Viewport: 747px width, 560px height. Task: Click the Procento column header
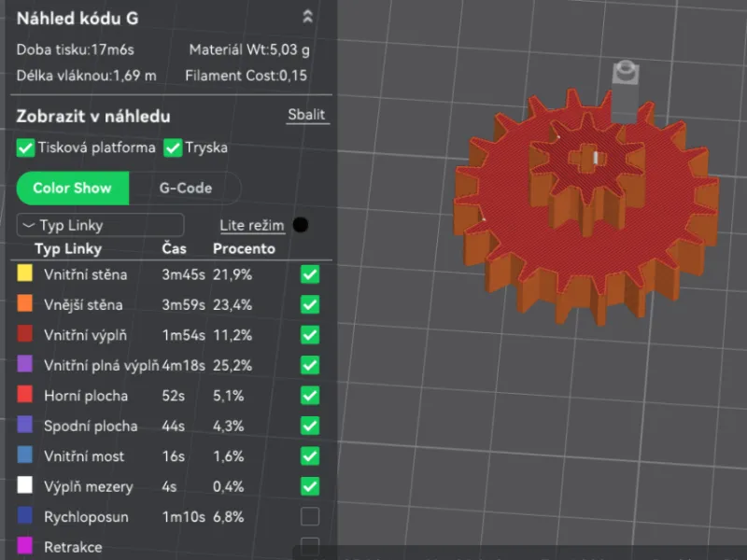244,248
